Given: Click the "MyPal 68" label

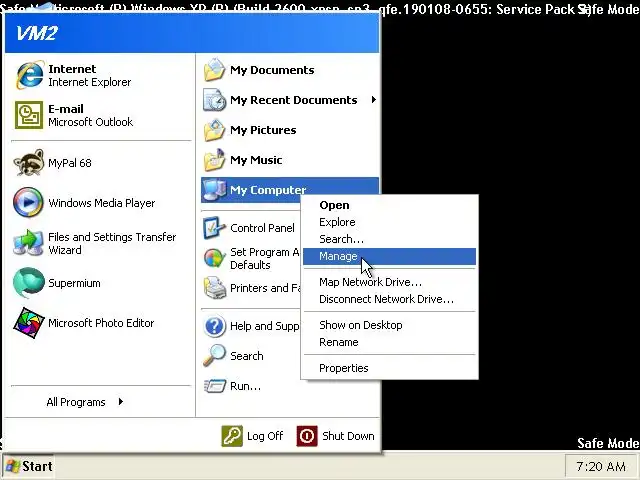Looking at the screenshot, I should point(70,163).
